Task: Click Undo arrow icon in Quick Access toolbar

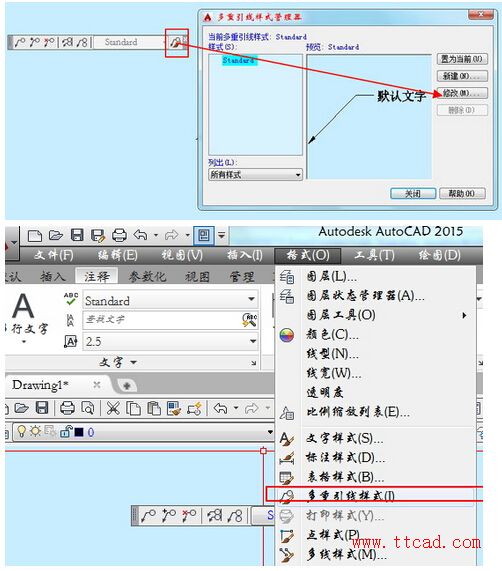Action: coord(141,235)
